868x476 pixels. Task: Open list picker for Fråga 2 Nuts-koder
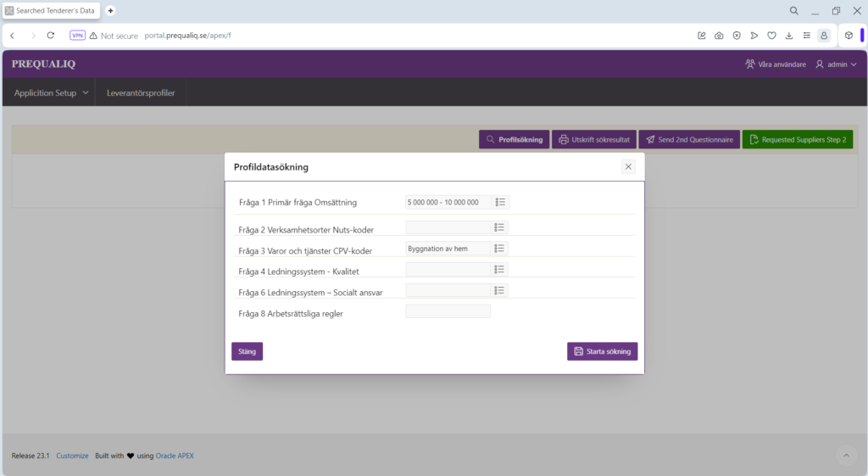pyautogui.click(x=499, y=227)
